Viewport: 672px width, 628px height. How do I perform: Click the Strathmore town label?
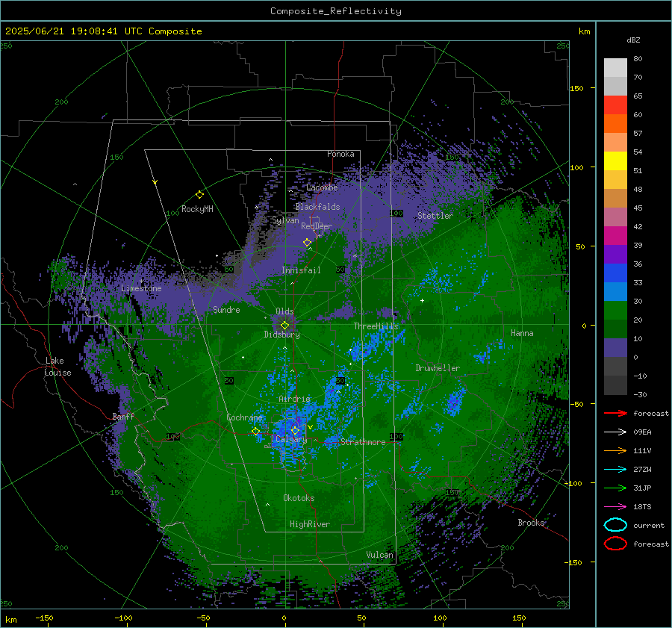click(363, 442)
